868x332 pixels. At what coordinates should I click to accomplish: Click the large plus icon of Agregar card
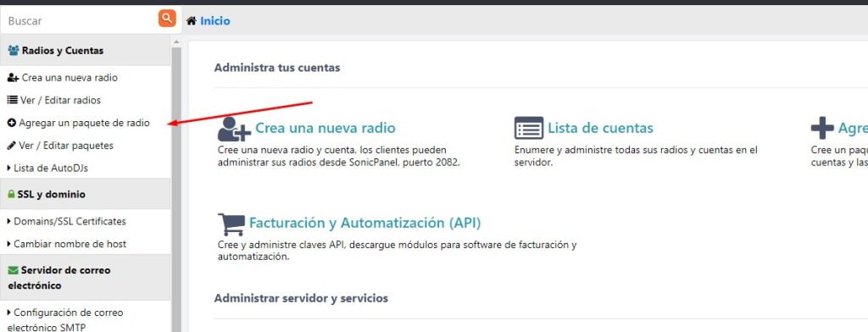pos(822,128)
